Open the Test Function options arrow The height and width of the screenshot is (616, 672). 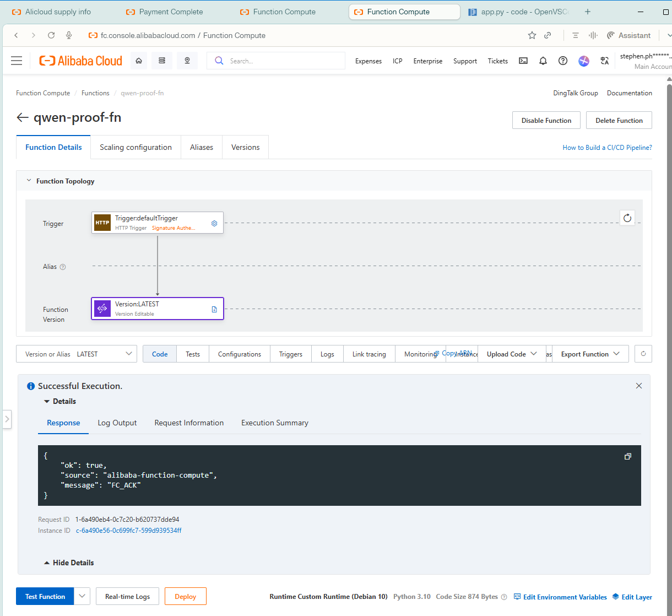click(x=82, y=596)
